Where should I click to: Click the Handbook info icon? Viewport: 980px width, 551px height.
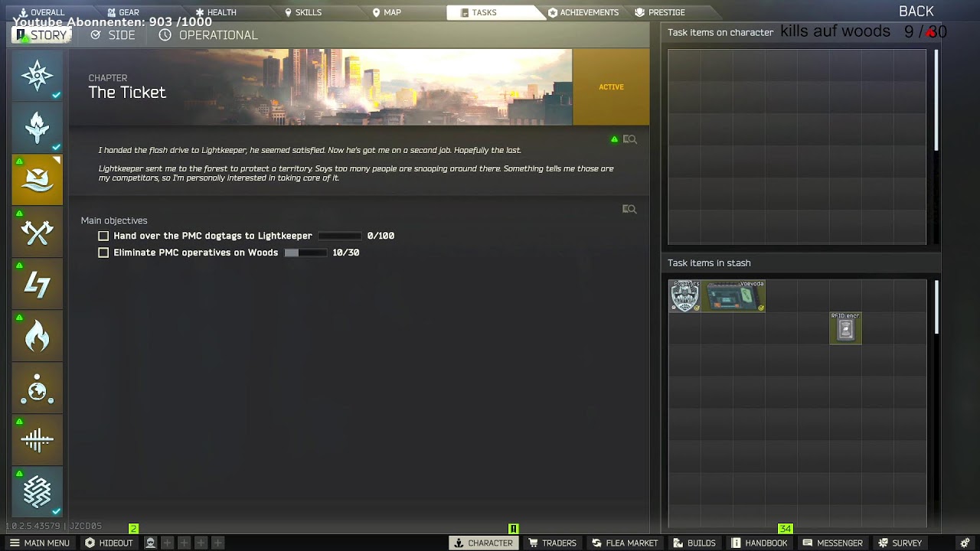tap(736, 543)
